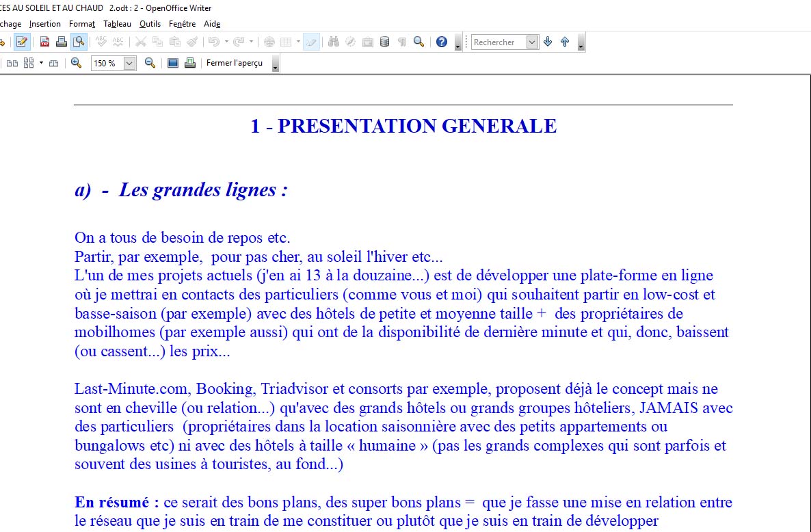
Task: Toggle Show Draw Functions icon
Action: tap(311, 42)
